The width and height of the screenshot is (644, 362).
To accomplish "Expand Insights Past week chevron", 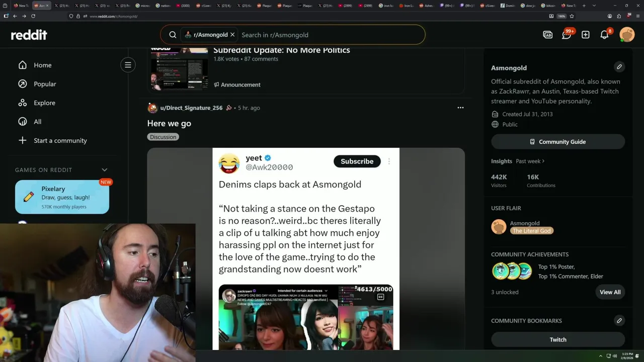I will pyautogui.click(x=543, y=161).
